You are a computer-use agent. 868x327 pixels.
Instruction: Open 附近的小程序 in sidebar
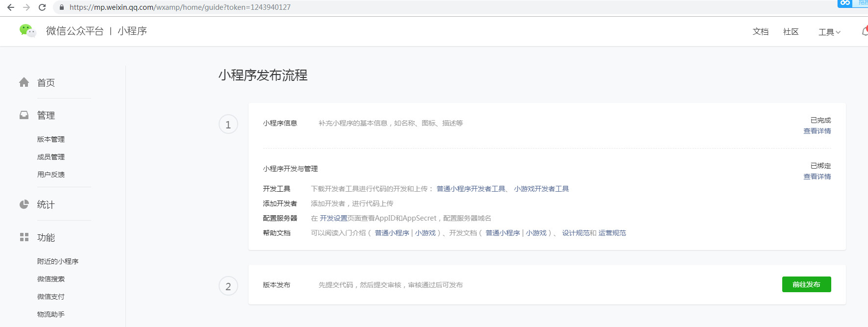pos(58,261)
